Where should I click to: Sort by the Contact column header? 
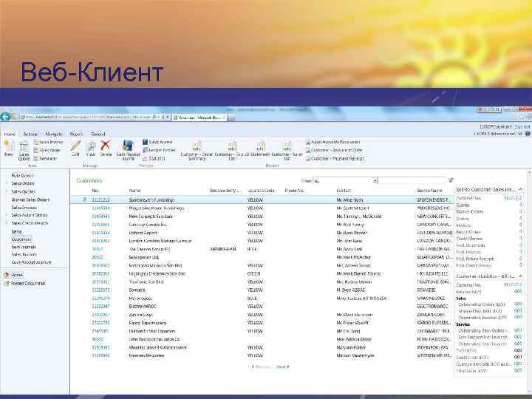[344, 191]
